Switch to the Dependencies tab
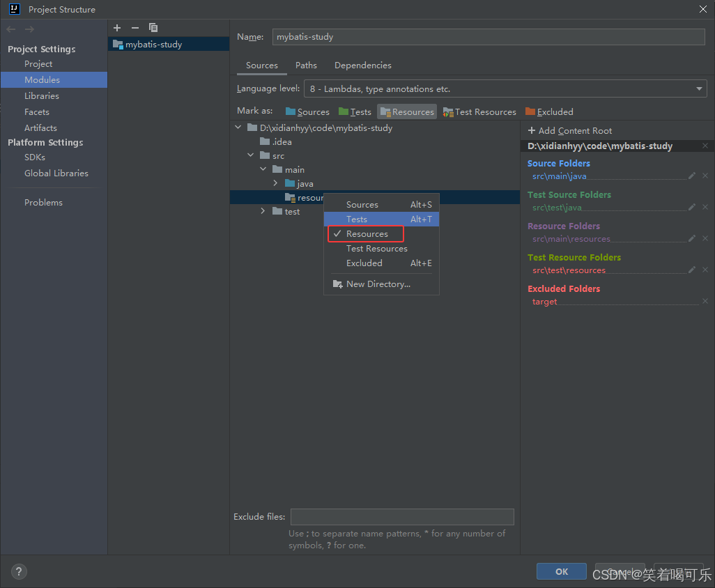The image size is (715, 588). 363,65
